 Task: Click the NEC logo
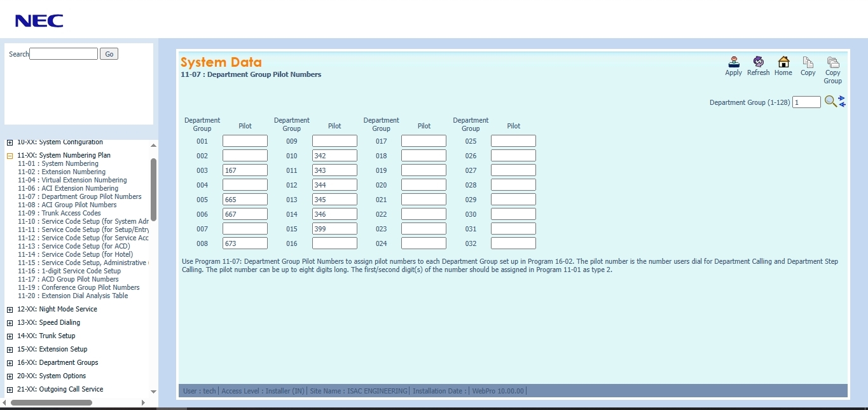pos(39,21)
